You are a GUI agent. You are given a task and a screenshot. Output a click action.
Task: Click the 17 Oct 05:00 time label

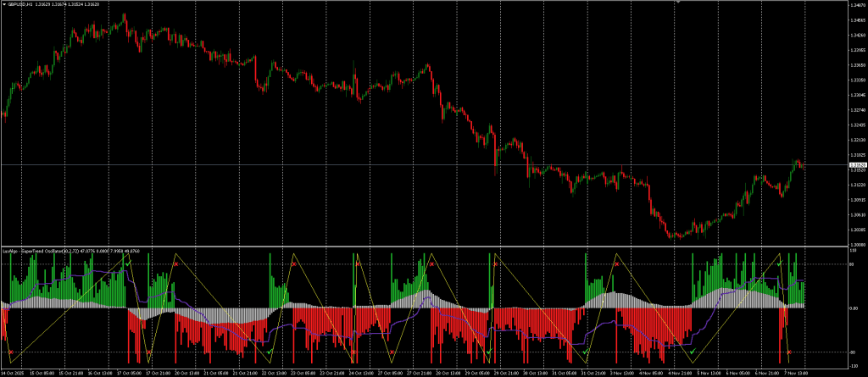tap(129, 373)
